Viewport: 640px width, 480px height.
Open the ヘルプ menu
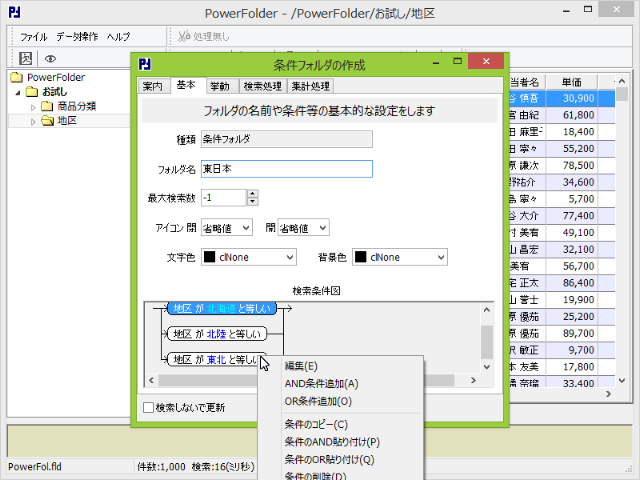[119, 37]
